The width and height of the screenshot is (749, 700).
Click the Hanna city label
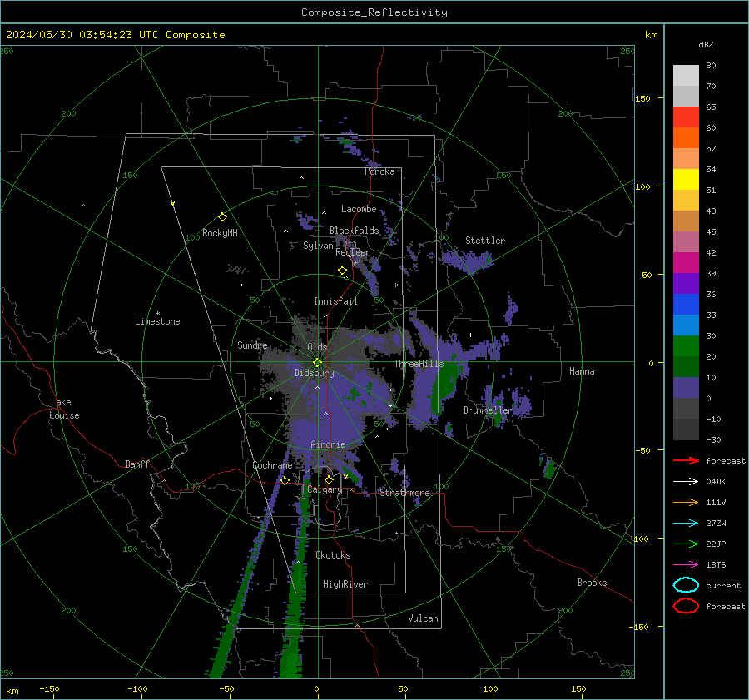(x=582, y=371)
